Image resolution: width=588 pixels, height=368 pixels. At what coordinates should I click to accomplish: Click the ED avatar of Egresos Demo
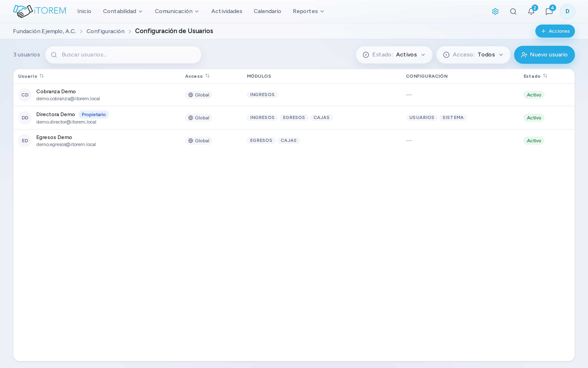[25, 141]
